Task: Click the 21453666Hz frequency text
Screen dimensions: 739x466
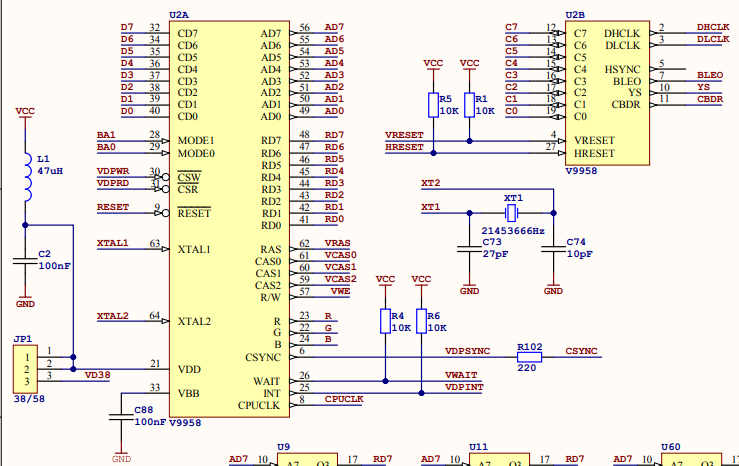Action: [x=511, y=230]
